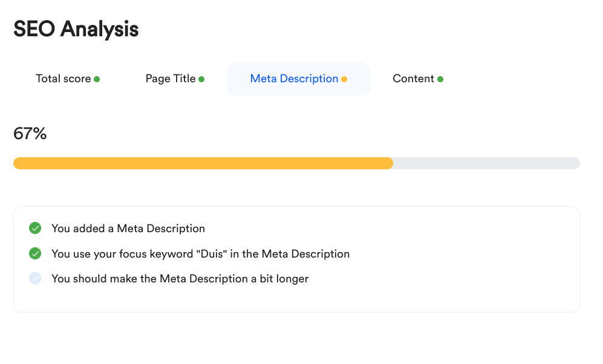Switch to the Page Title tab
603x364 pixels.
171,79
